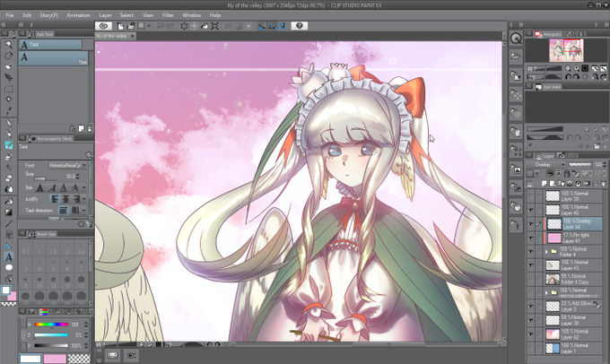
Task: Click the Hue slider bar
Action: point(51,325)
